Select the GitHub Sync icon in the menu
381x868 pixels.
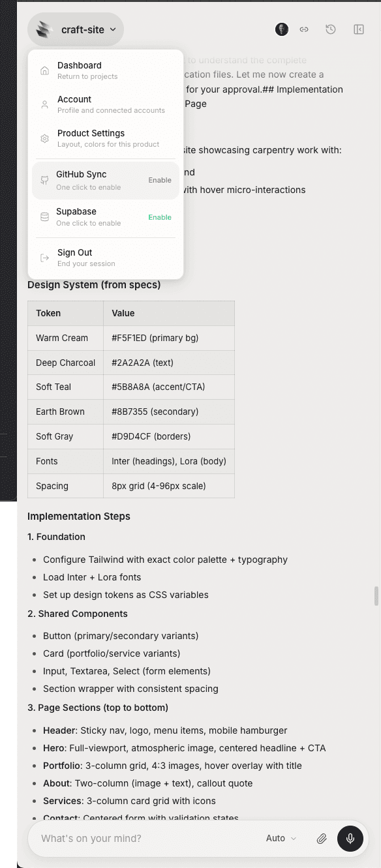[44, 179]
